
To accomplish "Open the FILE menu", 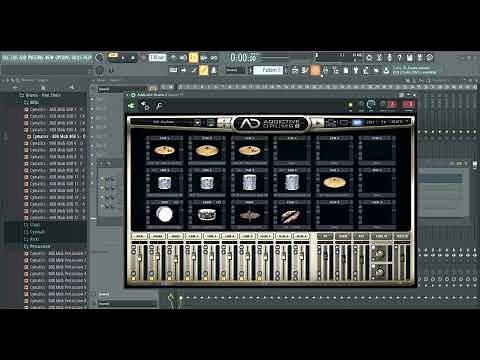I will [6, 58].
